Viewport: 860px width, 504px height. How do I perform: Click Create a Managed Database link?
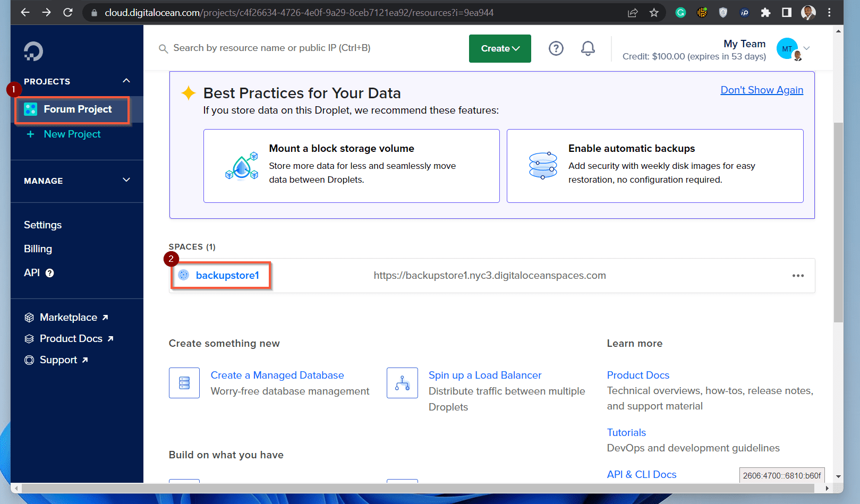(x=277, y=375)
